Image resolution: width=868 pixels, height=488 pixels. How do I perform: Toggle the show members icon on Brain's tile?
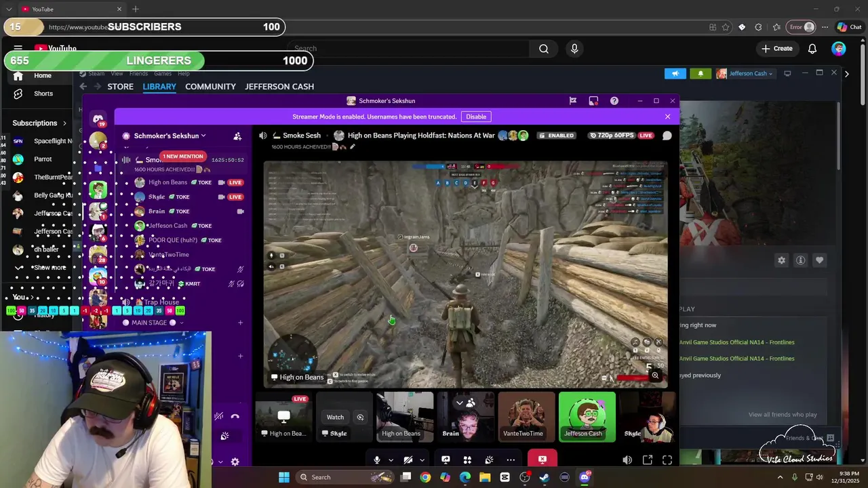point(471,403)
